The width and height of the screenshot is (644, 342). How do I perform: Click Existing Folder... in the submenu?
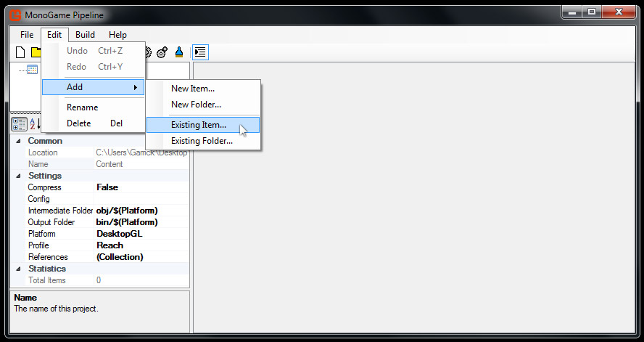[202, 141]
